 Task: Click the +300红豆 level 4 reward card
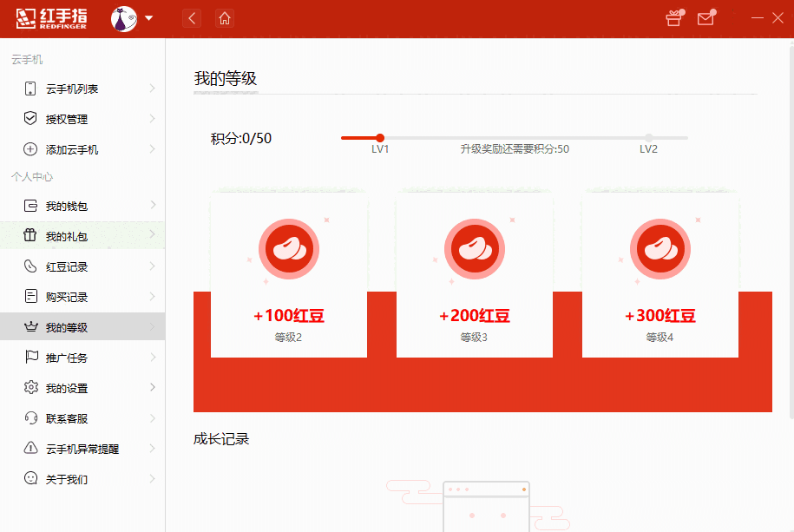click(x=660, y=274)
